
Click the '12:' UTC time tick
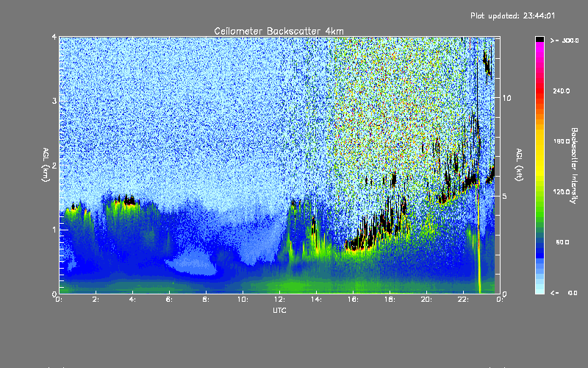point(279,300)
